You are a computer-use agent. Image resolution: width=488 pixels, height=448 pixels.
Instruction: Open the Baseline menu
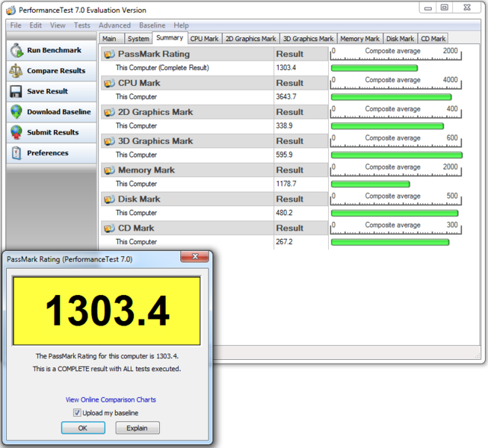click(x=152, y=25)
